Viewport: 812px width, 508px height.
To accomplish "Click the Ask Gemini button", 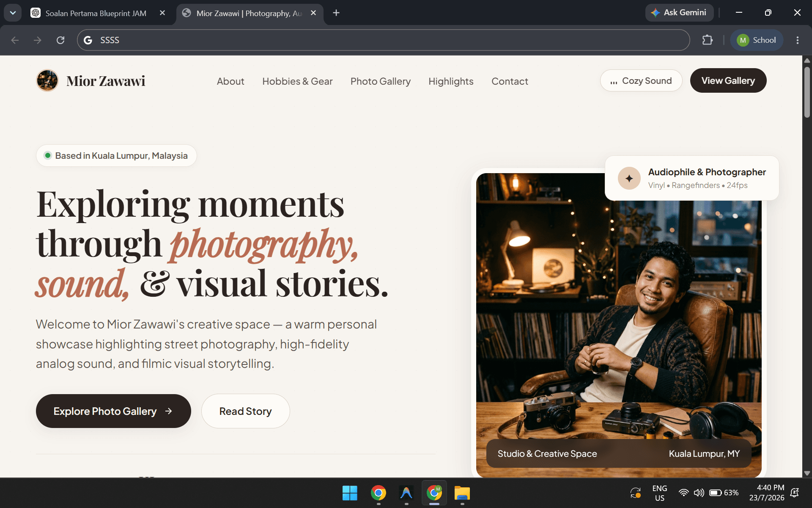I will click(x=679, y=13).
